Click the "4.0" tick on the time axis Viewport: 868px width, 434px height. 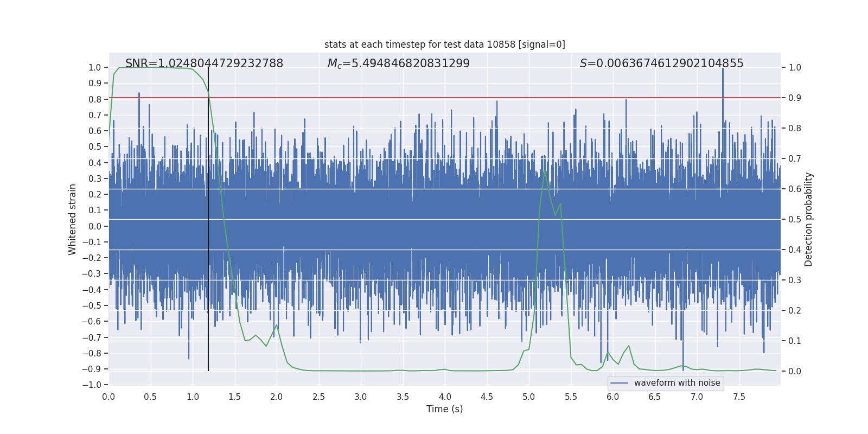pos(445,397)
